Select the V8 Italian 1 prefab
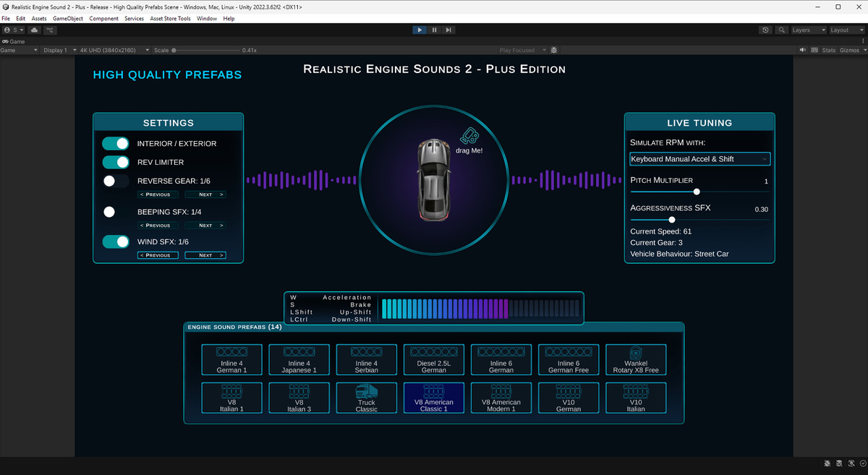Screen dimensions: 868x475 tap(231, 398)
